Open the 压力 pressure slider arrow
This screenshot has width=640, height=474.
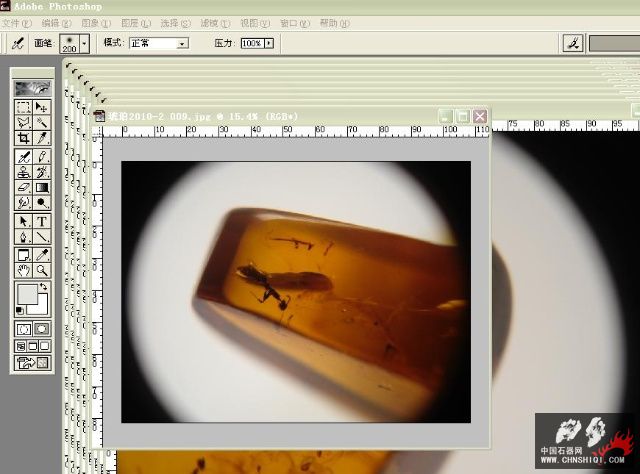(x=269, y=43)
